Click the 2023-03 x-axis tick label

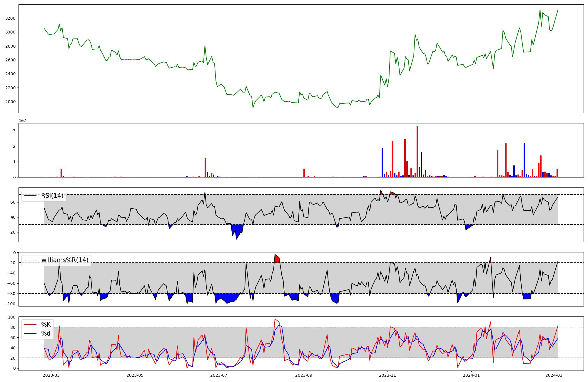(51, 375)
